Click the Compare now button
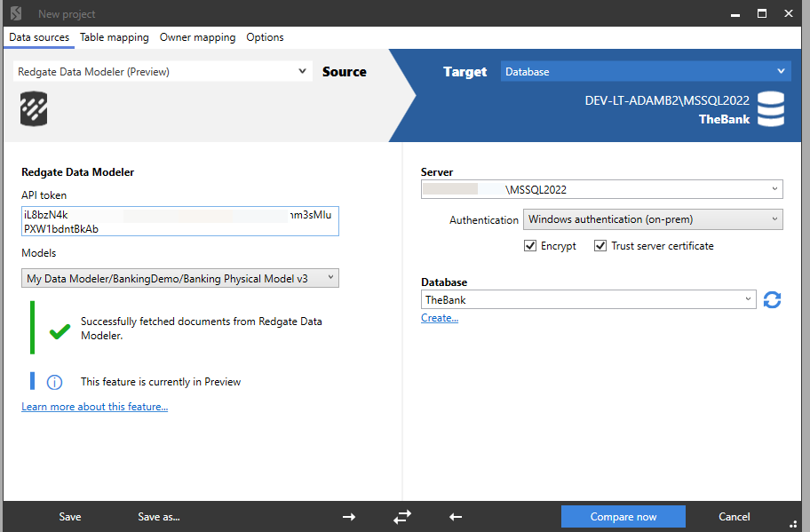This screenshot has width=810, height=532. tap(623, 516)
